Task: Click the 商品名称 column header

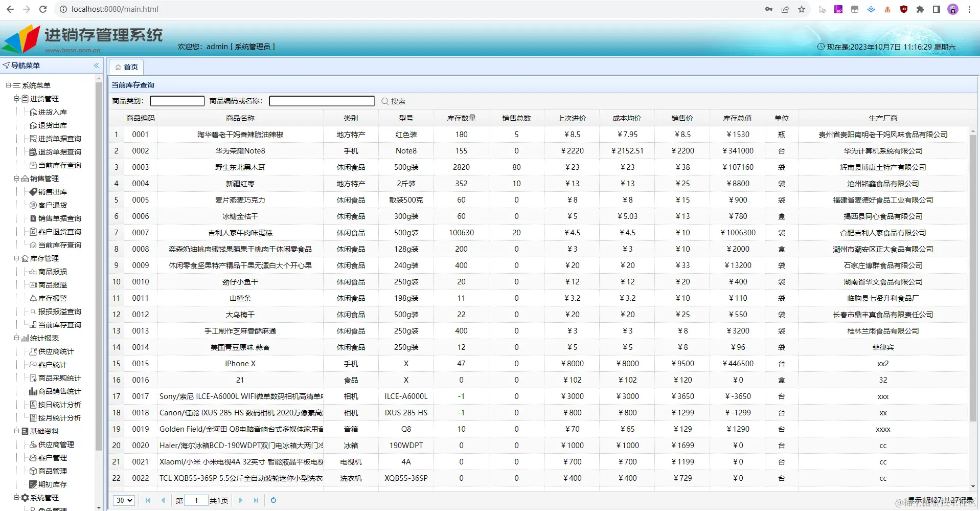Action: (240, 118)
